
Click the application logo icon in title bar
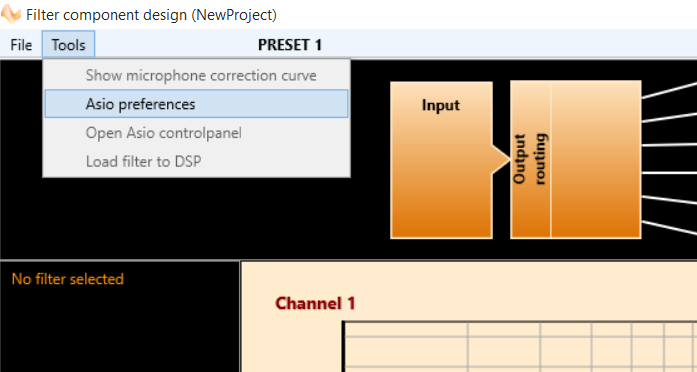(x=11, y=15)
